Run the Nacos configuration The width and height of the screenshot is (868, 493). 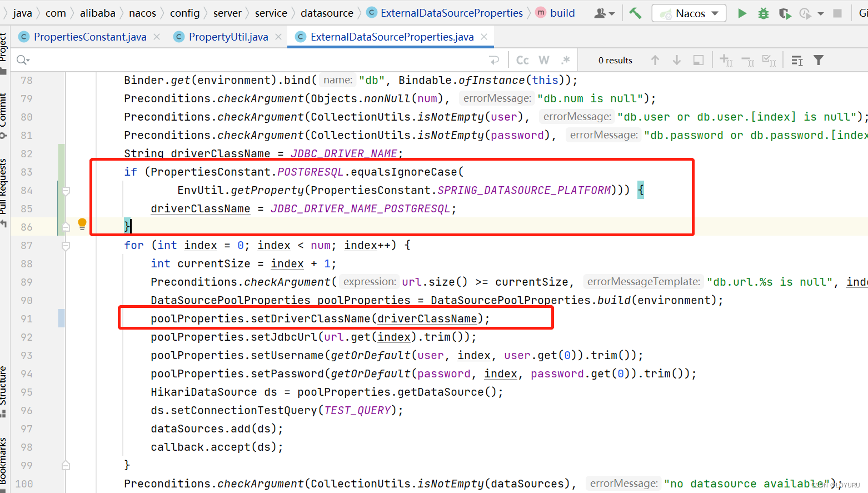click(x=742, y=13)
